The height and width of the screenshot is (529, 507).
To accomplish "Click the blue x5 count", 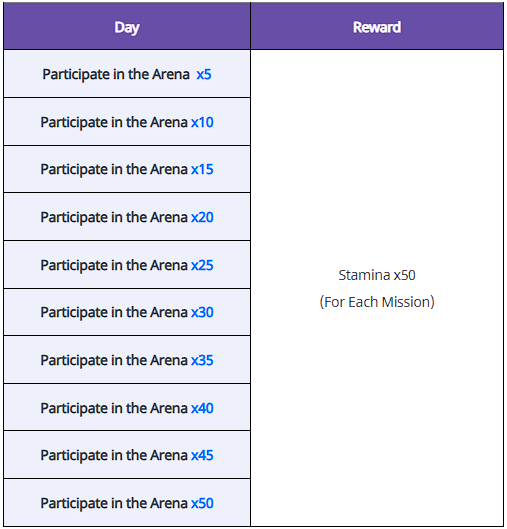I will (x=204, y=74).
